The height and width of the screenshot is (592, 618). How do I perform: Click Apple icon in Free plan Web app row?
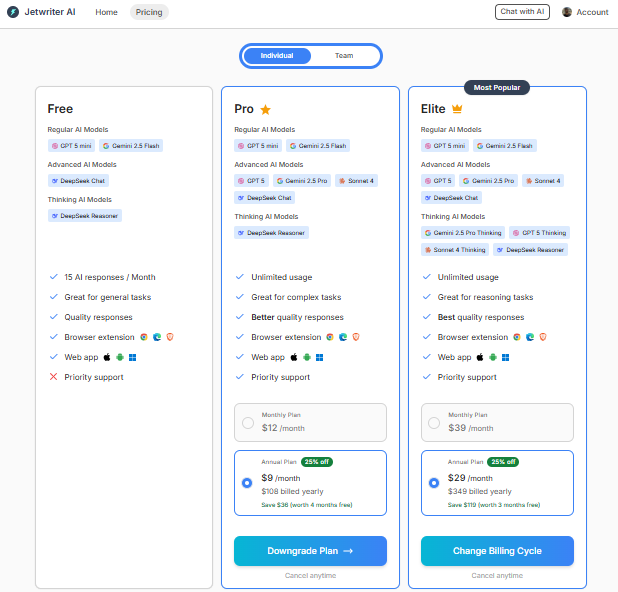coord(107,357)
